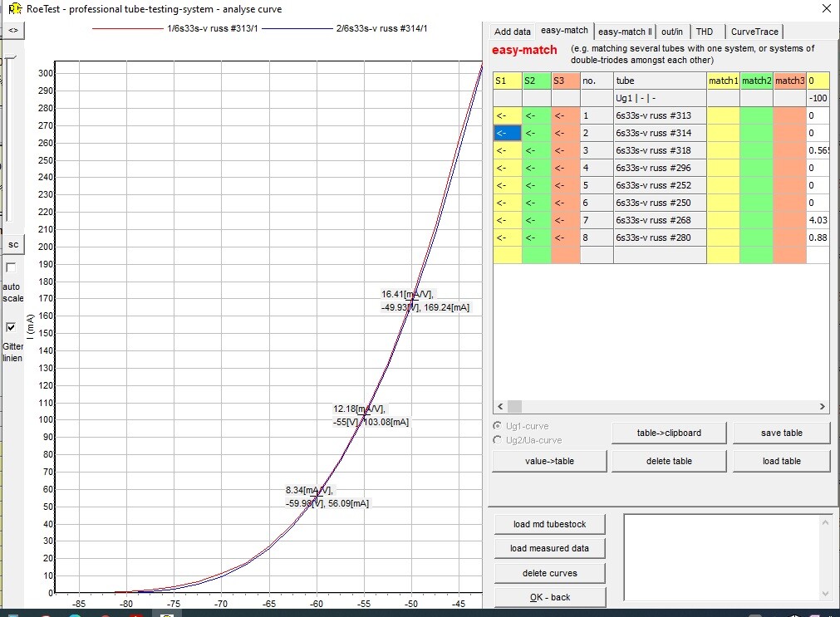This screenshot has width=840, height=617.
Task: Select the '6s33s-v russ #318' table cell
Action: [x=660, y=150]
